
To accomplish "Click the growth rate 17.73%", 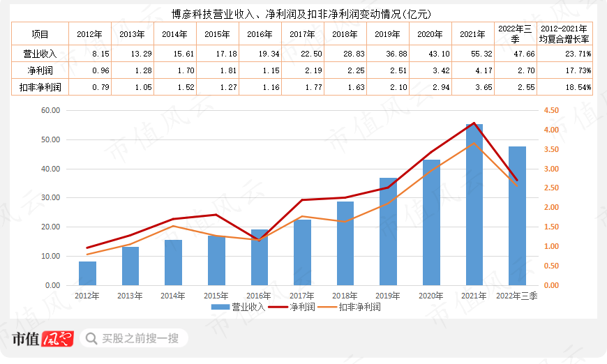I will pyautogui.click(x=578, y=70).
